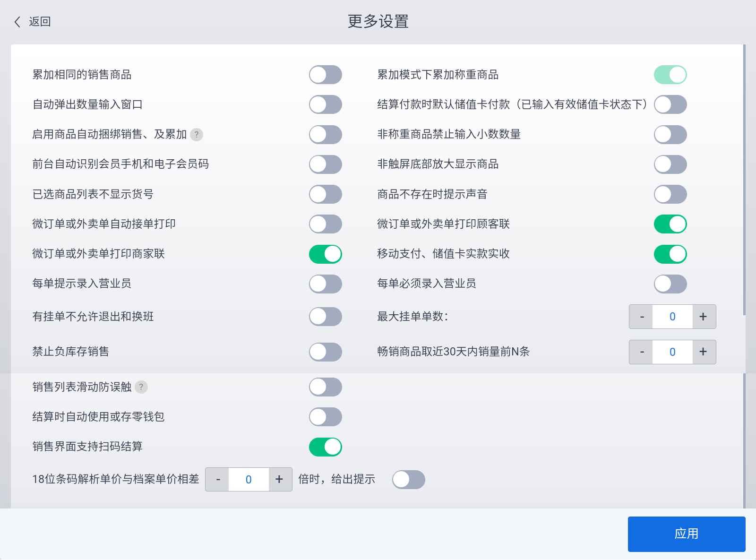Enable 累加相同的销售商品 toggle
Screen dimensions: 756x560
[x=325, y=75]
